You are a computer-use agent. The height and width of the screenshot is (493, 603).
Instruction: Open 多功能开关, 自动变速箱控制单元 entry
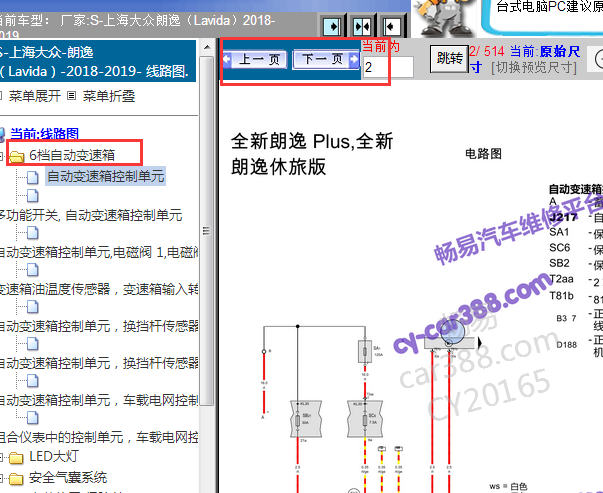91,215
